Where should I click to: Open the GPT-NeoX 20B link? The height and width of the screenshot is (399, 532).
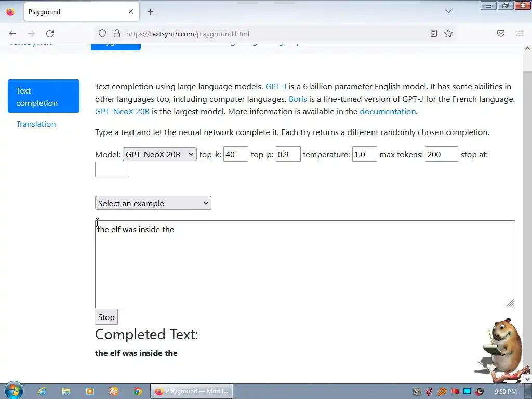(122, 111)
